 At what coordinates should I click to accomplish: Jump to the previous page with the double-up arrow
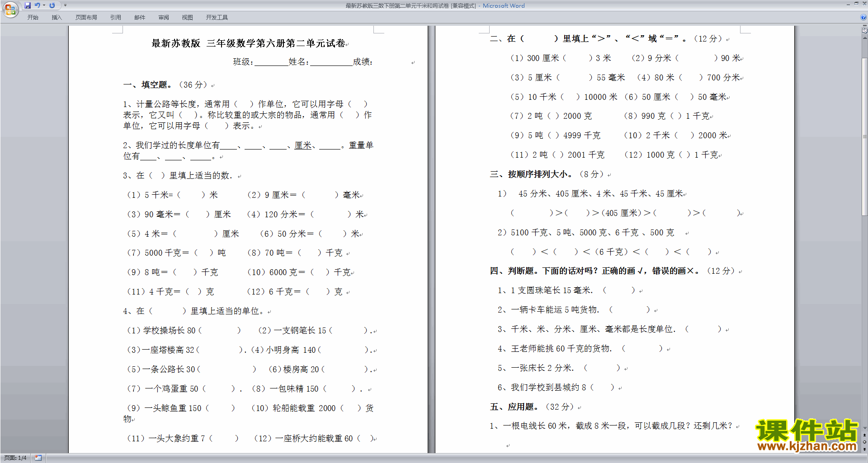click(865, 435)
